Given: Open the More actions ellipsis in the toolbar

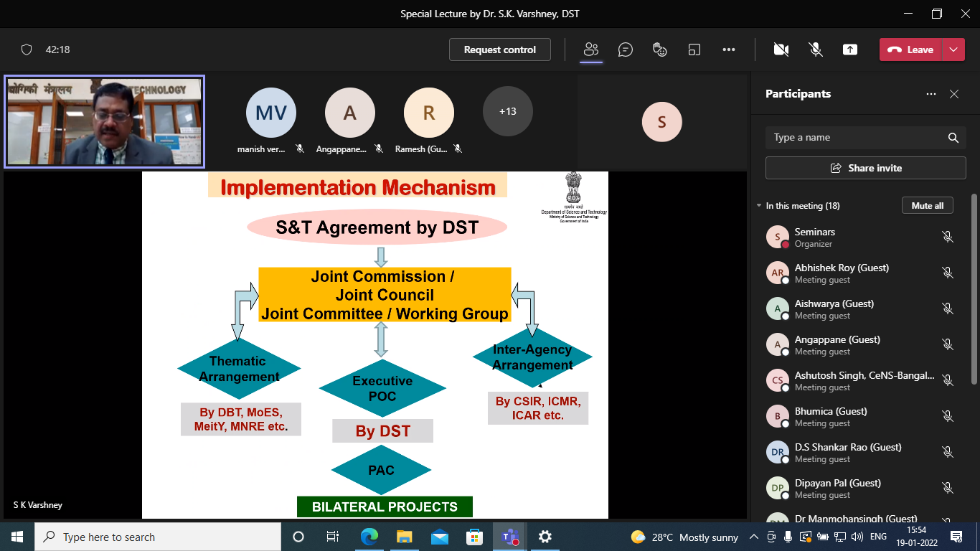Looking at the screenshot, I should click(729, 50).
